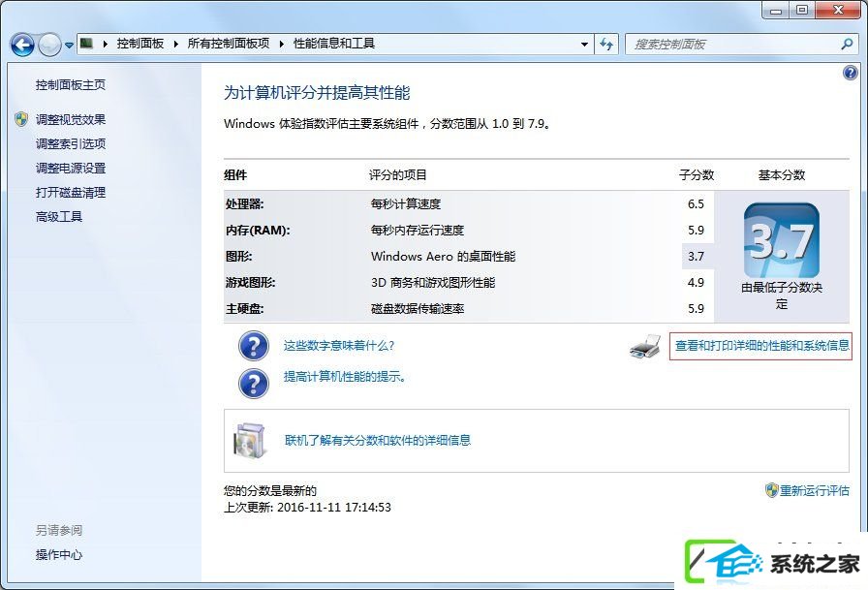Viewport: 868px width, 590px height.
Task: Open 操作中心 link under 另请参阅
Action: tap(59, 554)
